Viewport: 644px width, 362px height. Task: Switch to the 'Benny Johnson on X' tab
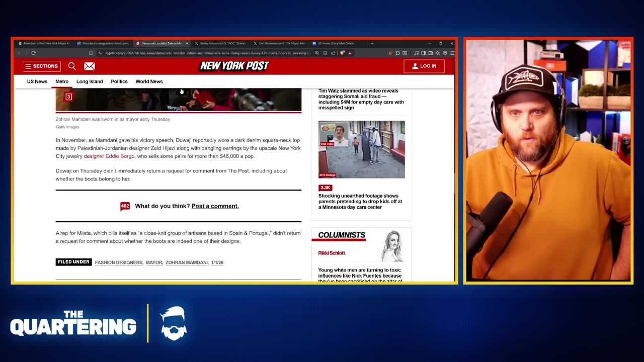pos(220,43)
